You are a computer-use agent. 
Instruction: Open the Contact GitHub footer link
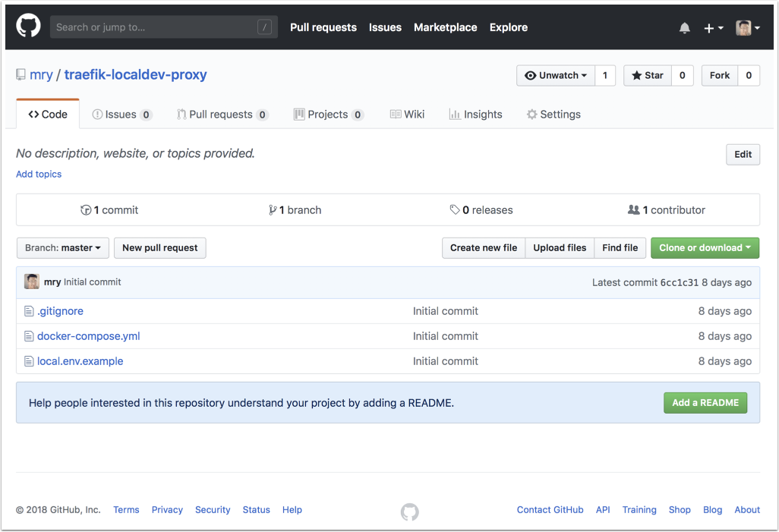[x=550, y=510]
